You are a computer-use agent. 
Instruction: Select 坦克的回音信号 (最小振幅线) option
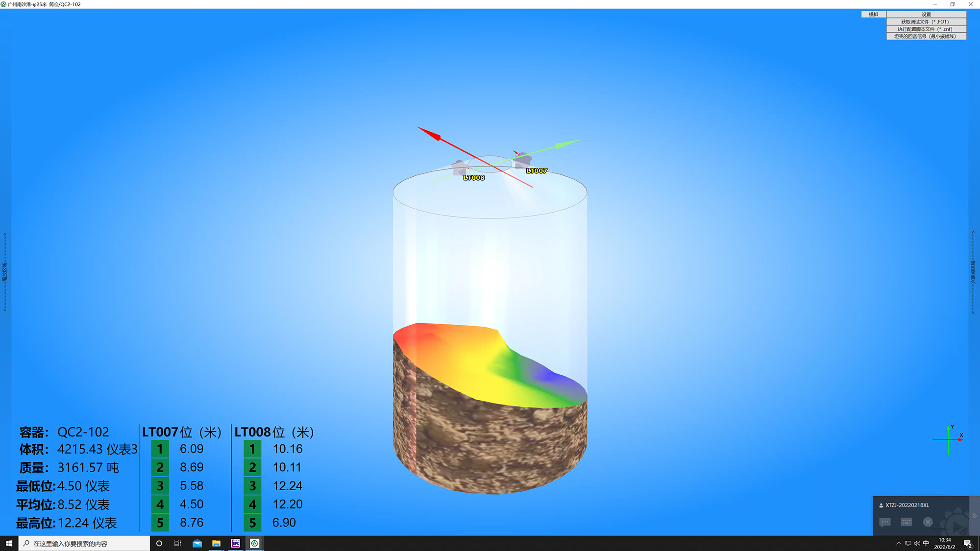pos(926,36)
